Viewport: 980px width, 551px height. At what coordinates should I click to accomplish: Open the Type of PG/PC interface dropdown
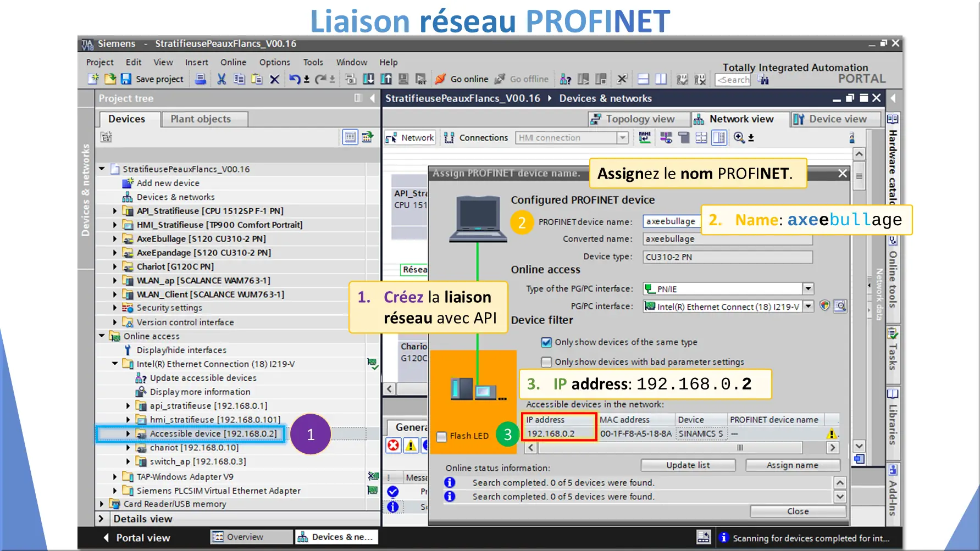pos(807,289)
